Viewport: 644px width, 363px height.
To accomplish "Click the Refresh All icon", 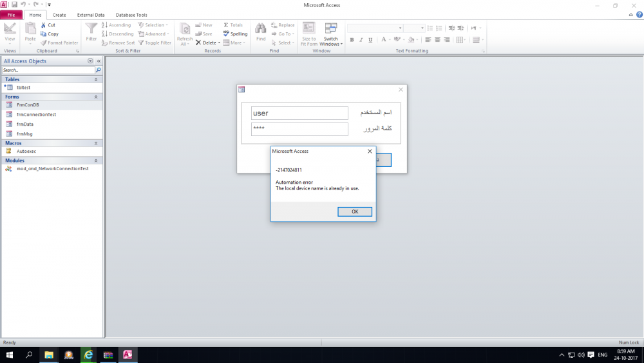I will coord(185,29).
